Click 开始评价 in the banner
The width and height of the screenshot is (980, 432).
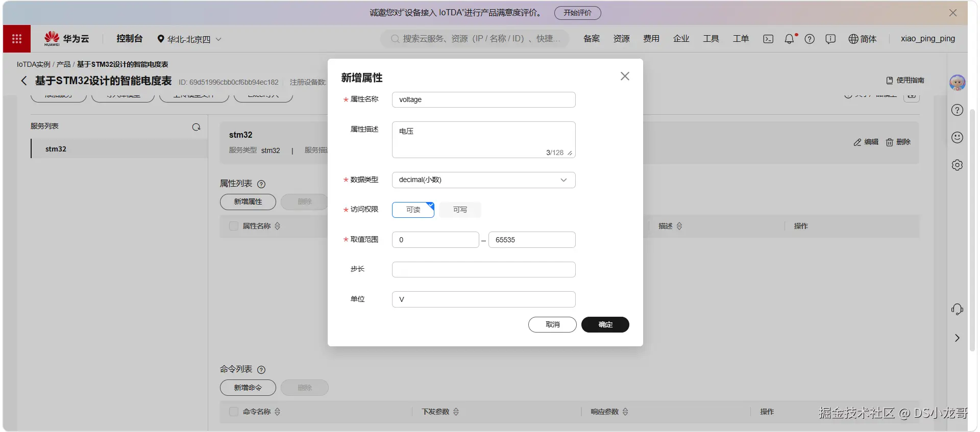[x=578, y=13]
